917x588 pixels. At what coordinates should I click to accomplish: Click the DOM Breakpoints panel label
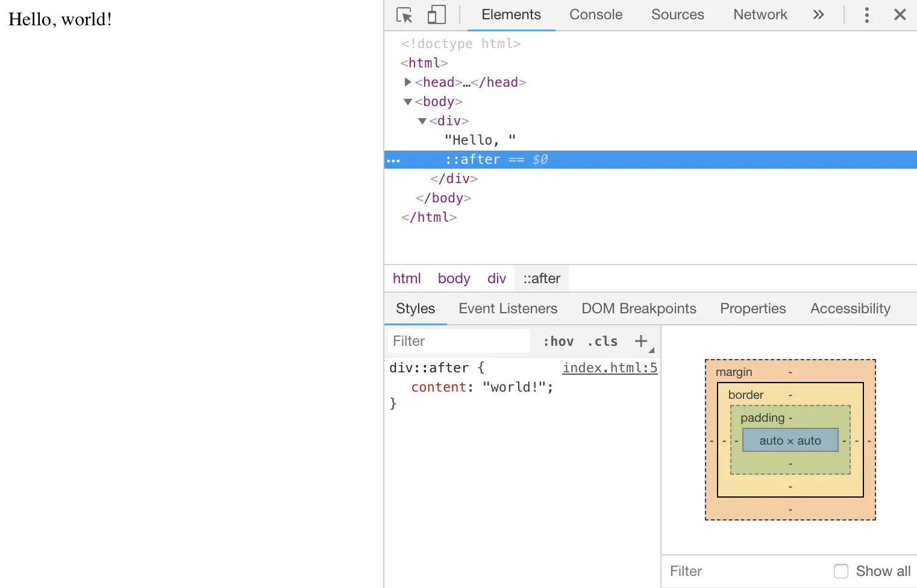pos(639,308)
